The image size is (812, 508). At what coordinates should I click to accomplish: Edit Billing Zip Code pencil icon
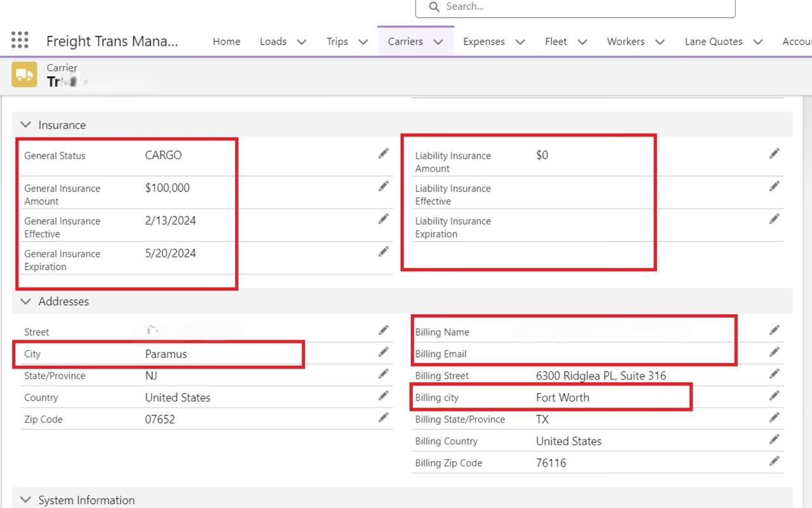pyautogui.click(x=774, y=461)
